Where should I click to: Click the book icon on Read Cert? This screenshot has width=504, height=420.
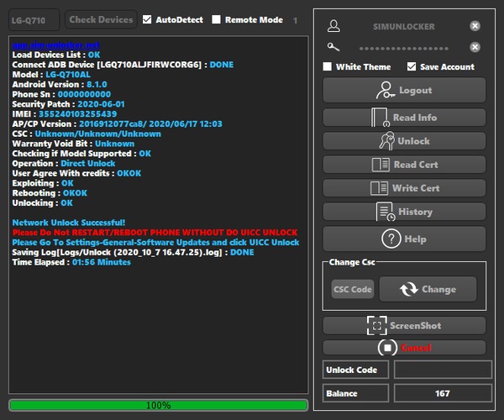click(x=381, y=165)
